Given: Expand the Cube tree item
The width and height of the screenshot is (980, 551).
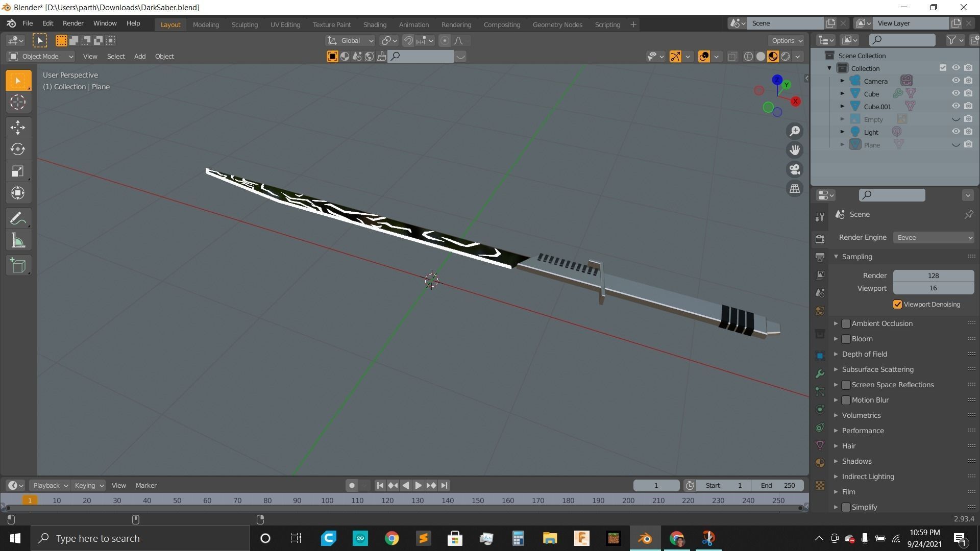Looking at the screenshot, I should click(842, 93).
